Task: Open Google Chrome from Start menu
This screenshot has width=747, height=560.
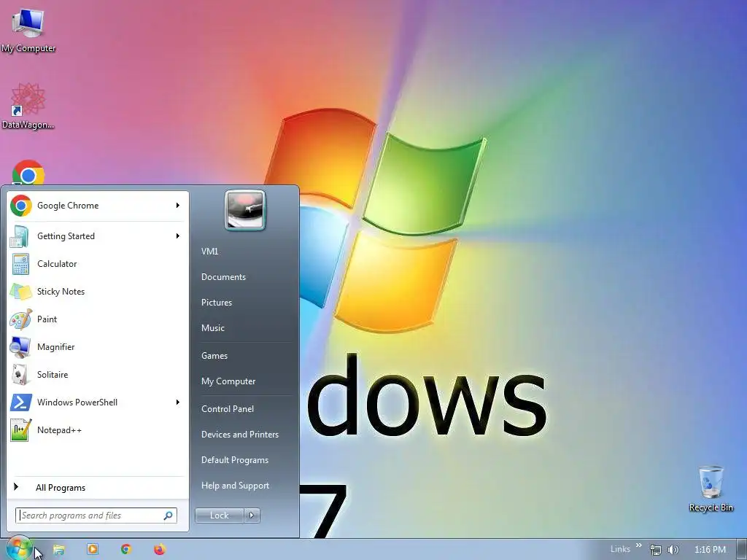Action: pos(98,206)
